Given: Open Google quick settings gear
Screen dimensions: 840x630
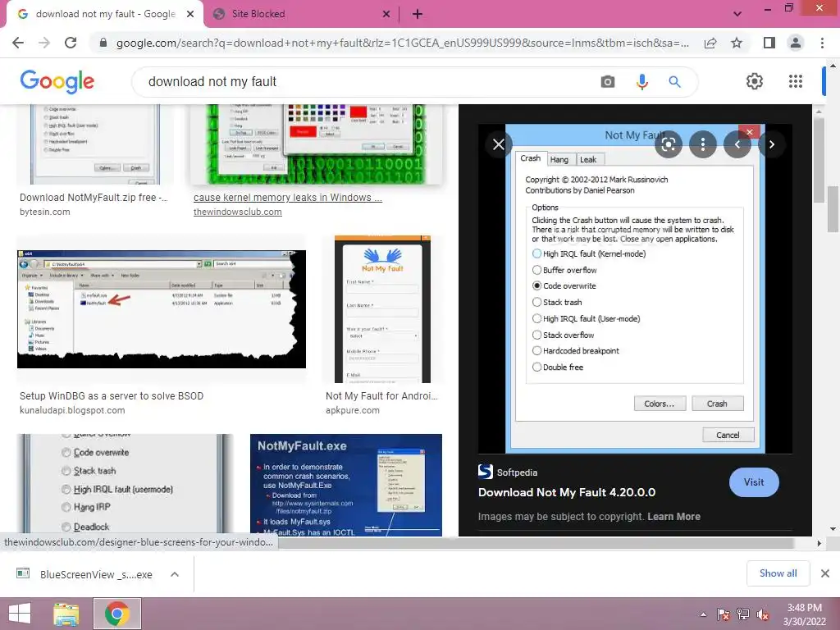Looking at the screenshot, I should [x=755, y=81].
